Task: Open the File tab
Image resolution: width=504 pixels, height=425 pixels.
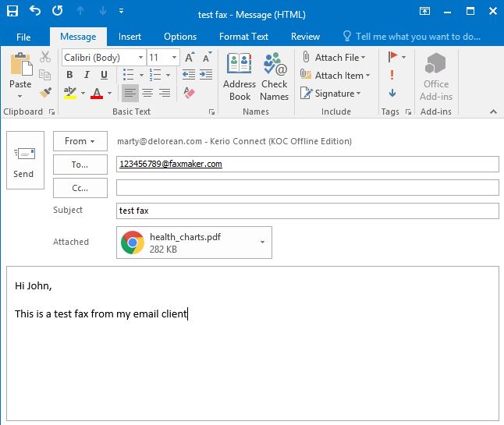Action: tap(23, 37)
